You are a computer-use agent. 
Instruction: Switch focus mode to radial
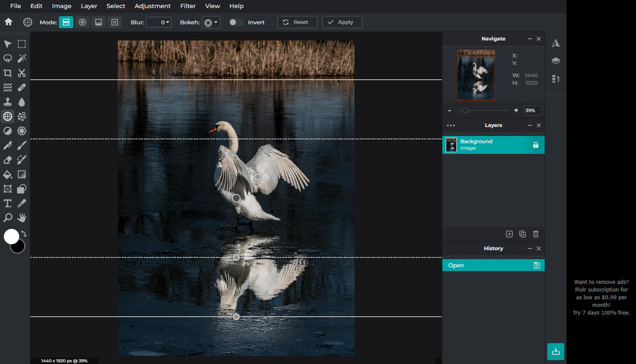(x=82, y=22)
